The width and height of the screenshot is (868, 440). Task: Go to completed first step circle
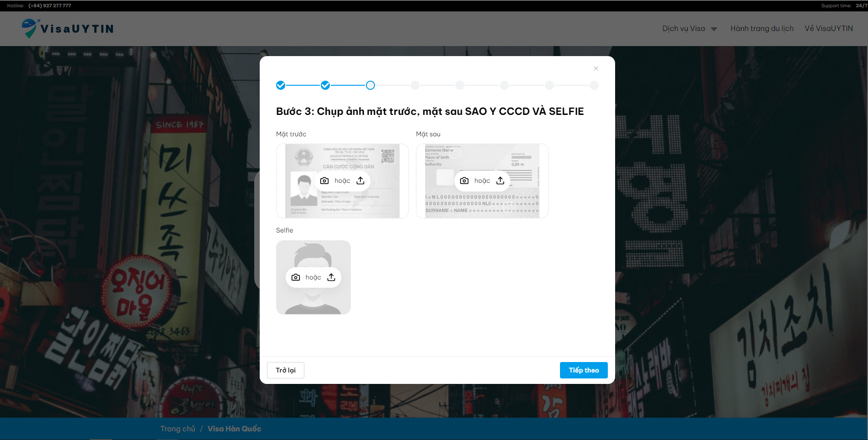[281, 85]
